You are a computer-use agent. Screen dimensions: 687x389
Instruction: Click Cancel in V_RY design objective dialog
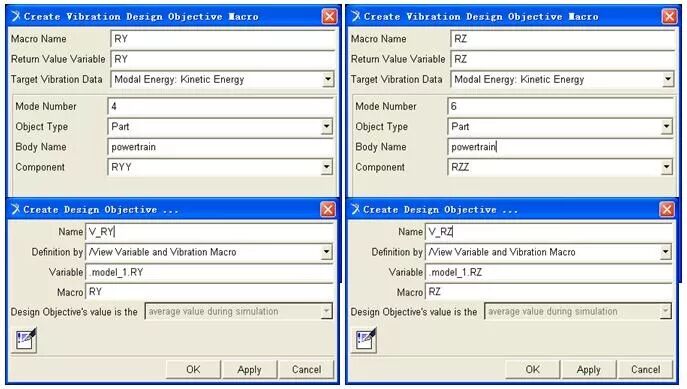click(306, 369)
